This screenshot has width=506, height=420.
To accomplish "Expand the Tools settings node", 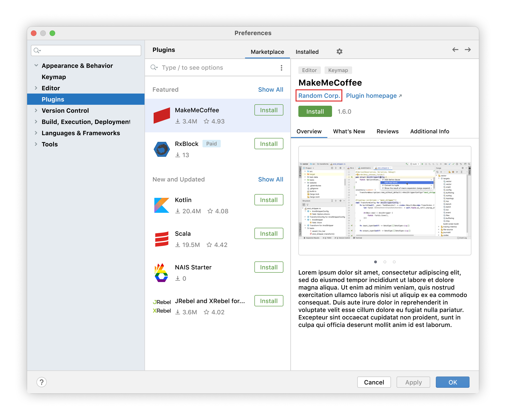I will click(36, 144).
